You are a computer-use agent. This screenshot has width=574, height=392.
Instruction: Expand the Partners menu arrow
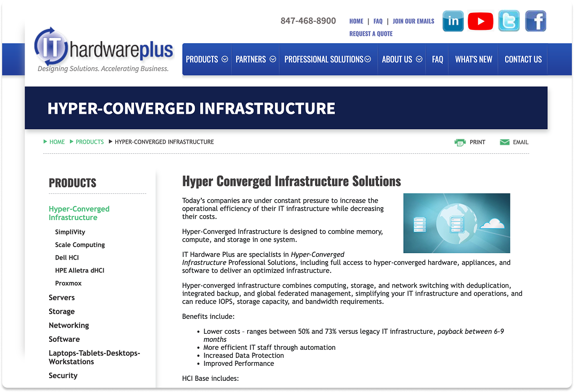click(273, 59)
